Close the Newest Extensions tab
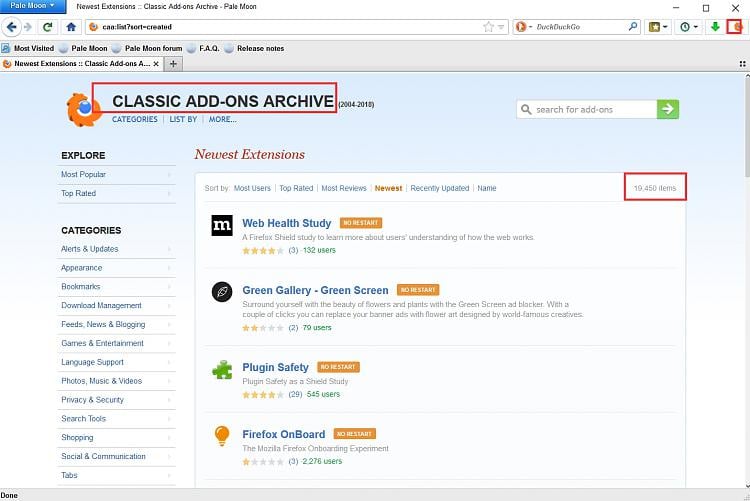The width and height of the screenshot is (750, 501). click(156, 64)
